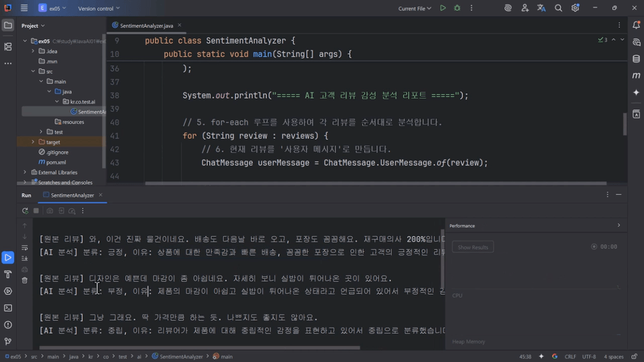Click the Run panel label
This screenshot has height=362, width=644.
pos(26,195)
